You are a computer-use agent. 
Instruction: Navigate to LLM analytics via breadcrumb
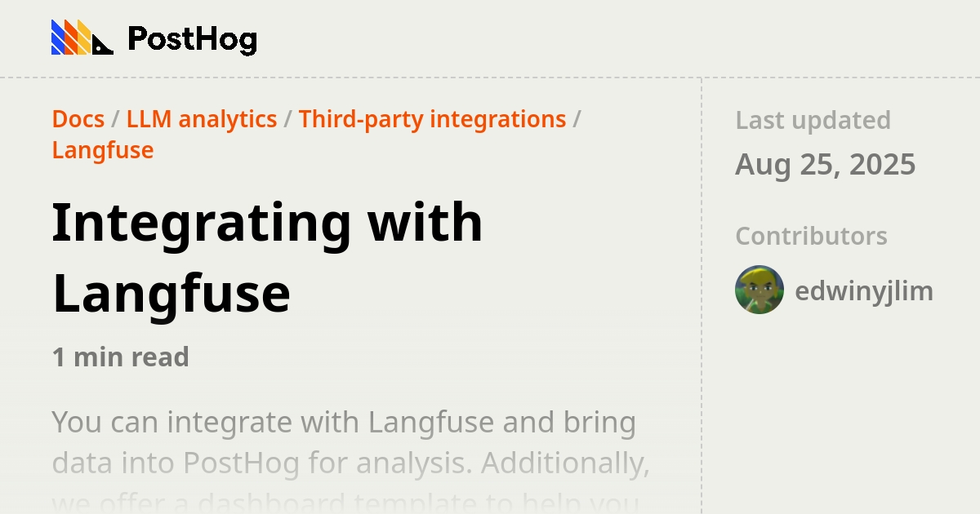coord(201,119)
